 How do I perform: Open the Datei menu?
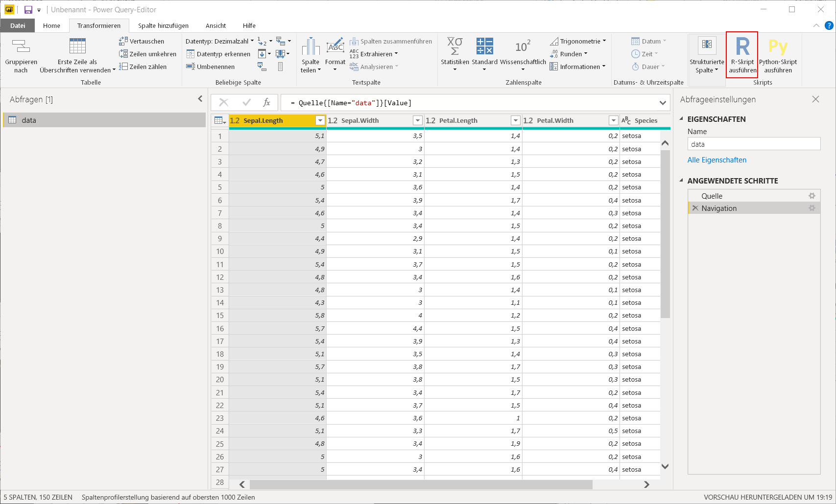18,25
